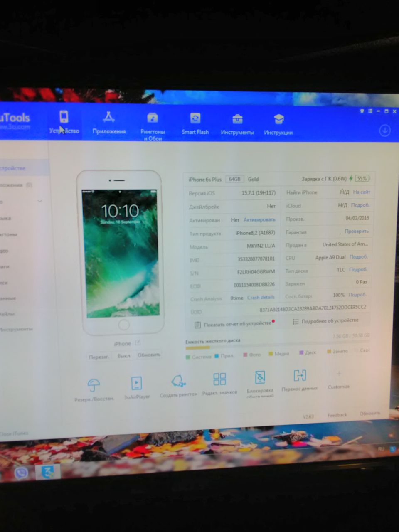This screenshot has width=399, height=532.
Task: Click the serial number F2LRH04GGRWM
Action: [x=256, y=272]
